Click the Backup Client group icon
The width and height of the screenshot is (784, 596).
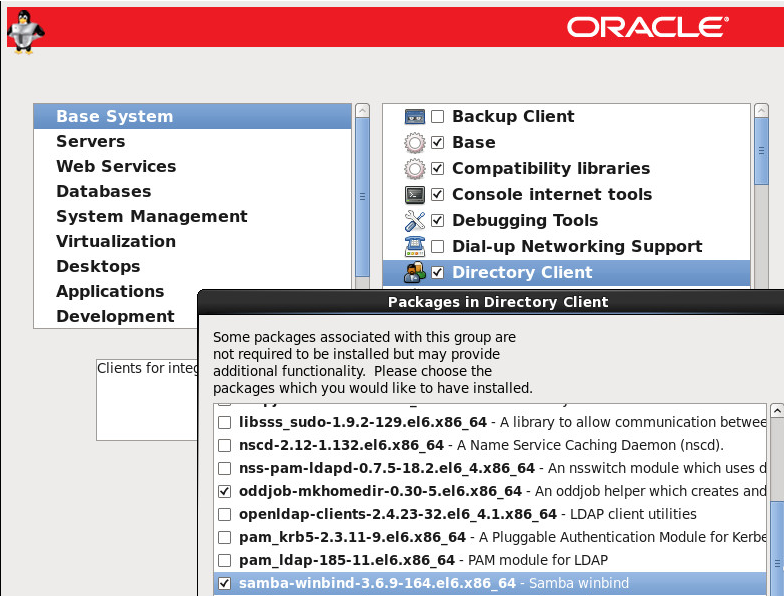click(x=414, y=116)
